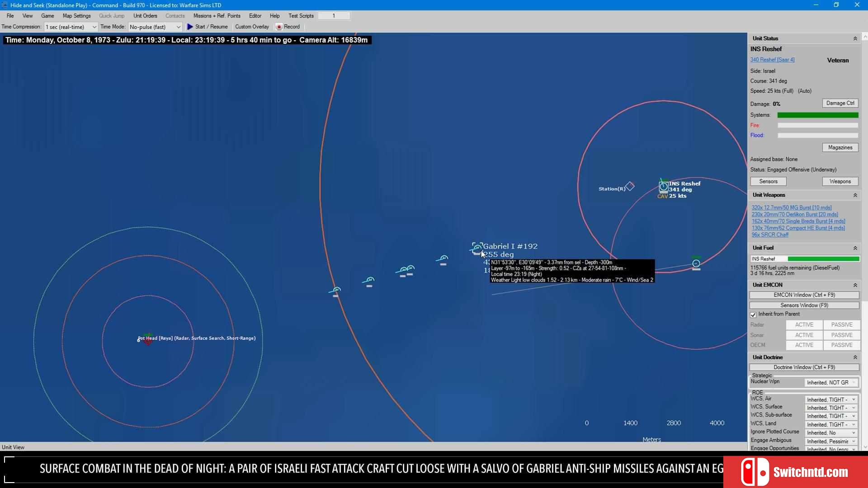Open the Unit Orders menu
Viewport: 868px width, 488px height.
click(145, 16)
